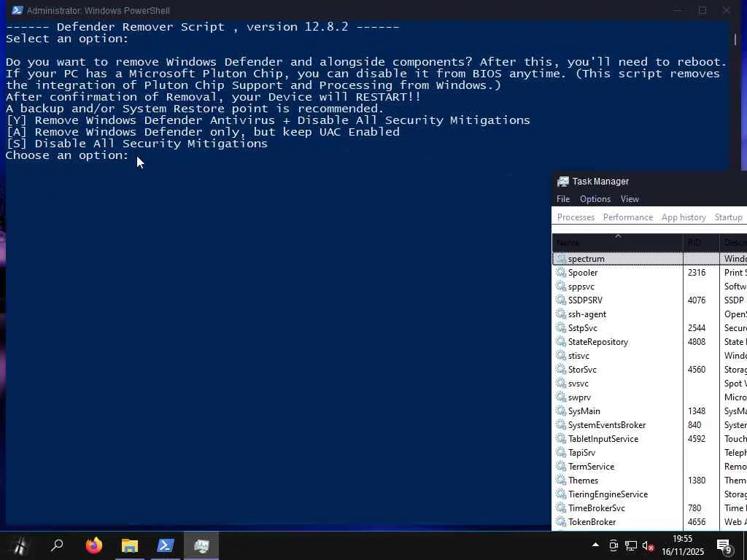Click the '[S] Disable All Security Mitigations' line
The image size is (747, 560).
coord(136,144)
